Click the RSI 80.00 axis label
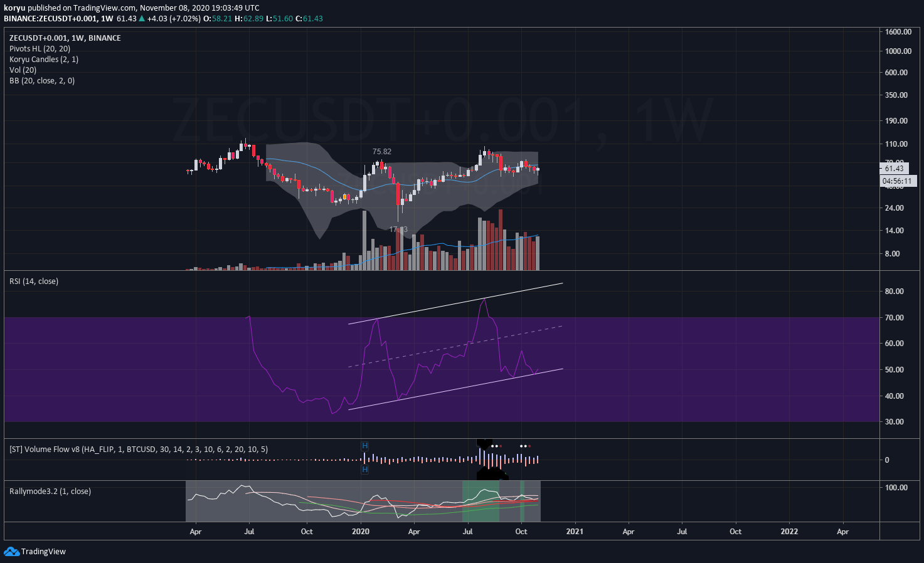Viewport: 924px width, 563px height. 895,292
